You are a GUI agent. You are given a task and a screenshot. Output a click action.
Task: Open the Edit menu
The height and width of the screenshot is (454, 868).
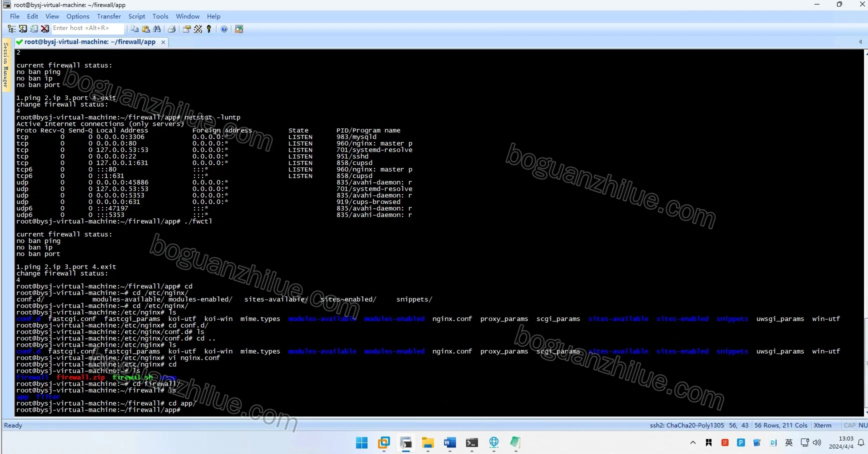click(32, 16)
